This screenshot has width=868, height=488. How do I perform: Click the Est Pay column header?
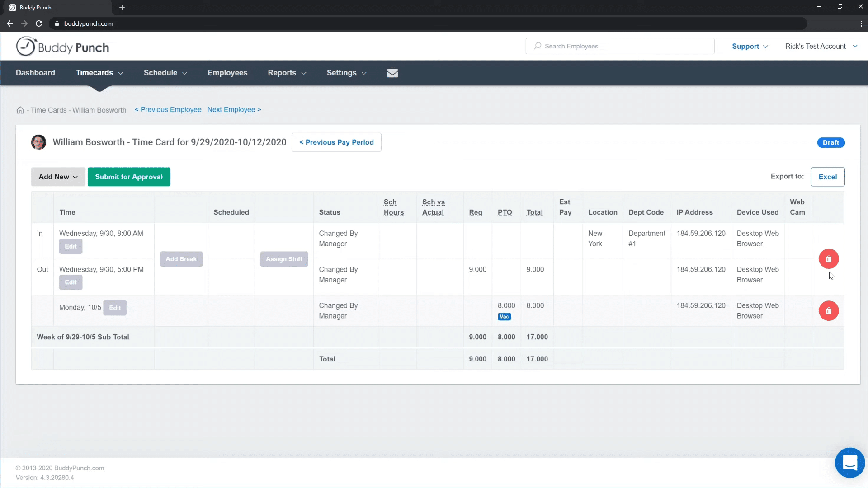[565, 207]
